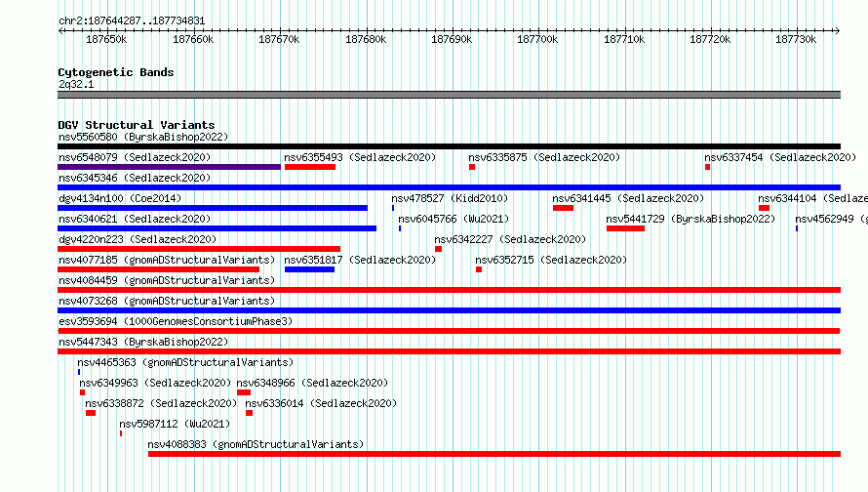Viewport: 868px width, 492px height.
Task: Click the blue bar under nsv6351817
Action: [309, 269]
